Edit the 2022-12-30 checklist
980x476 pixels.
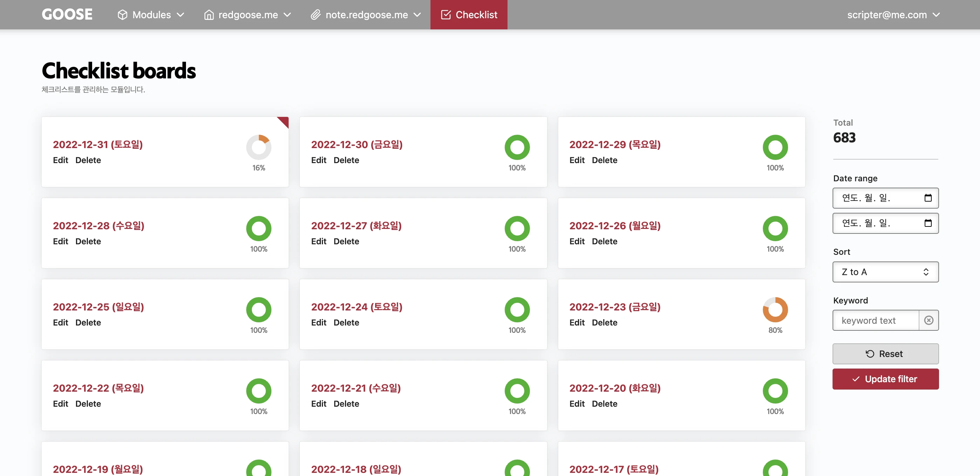[x=319, y=160]
